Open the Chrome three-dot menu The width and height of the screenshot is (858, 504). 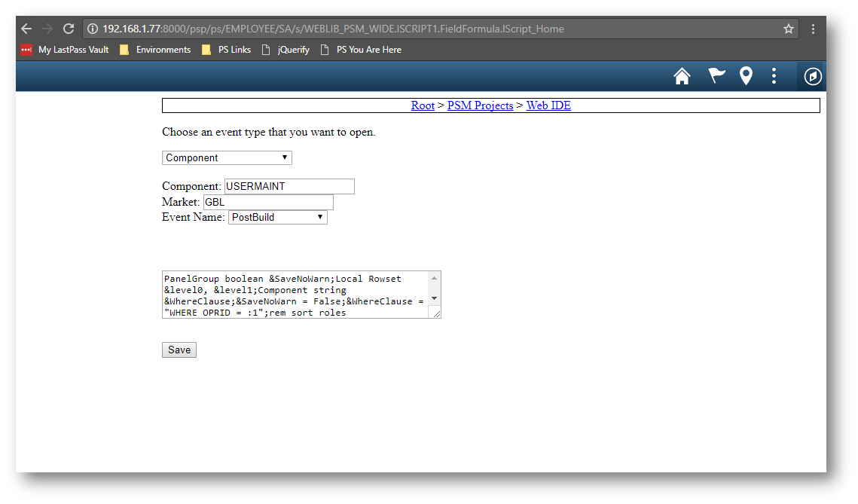813,29
